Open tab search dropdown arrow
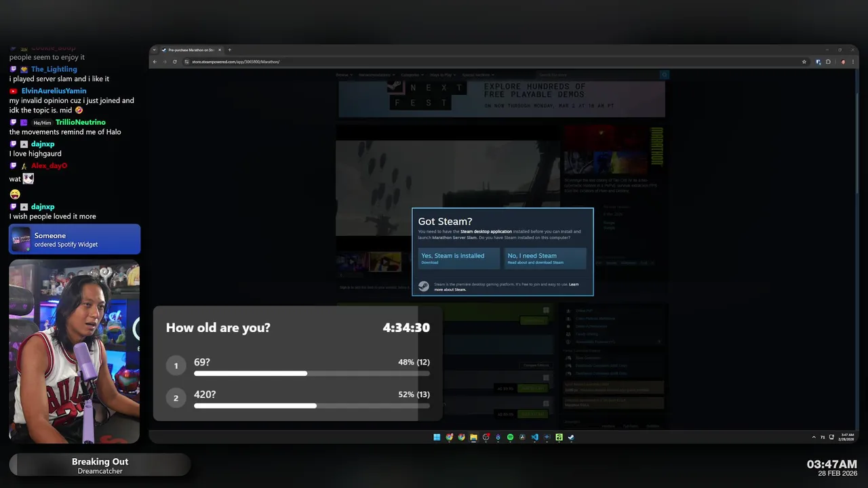This screenshot has height=488, width=868. click(x=155, y=49)
